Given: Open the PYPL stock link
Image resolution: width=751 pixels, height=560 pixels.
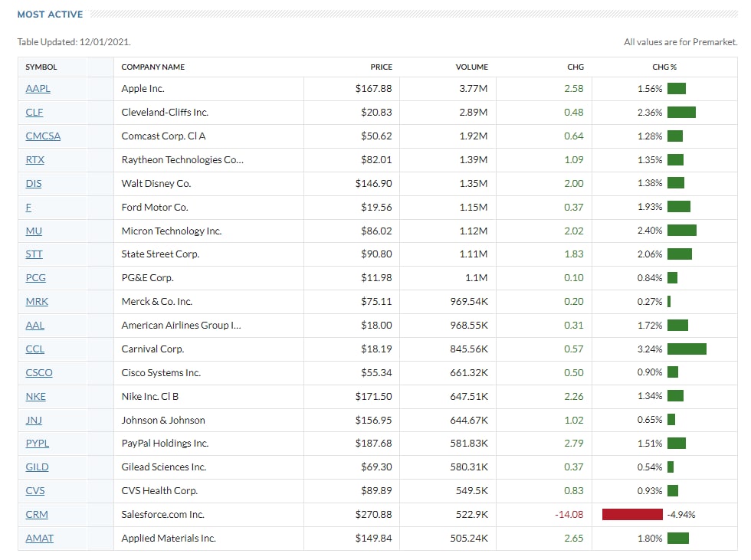Looking at the screenshot, I should pos(38,444).
